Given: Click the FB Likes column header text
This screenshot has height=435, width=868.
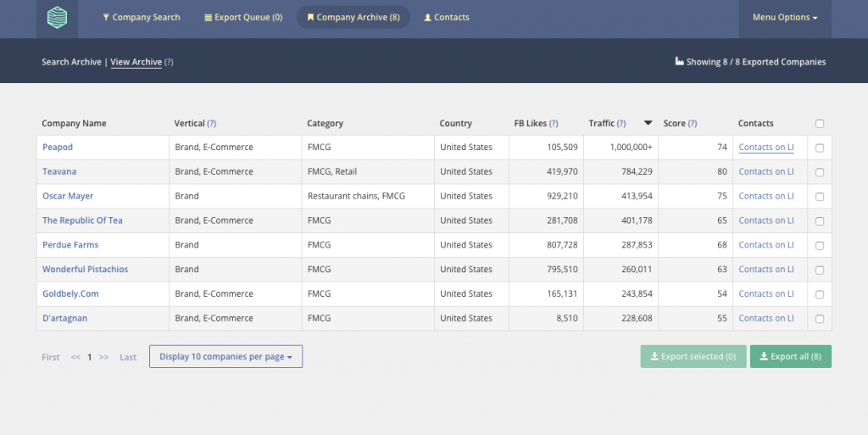Looking at the screenshot, I should click(531, 124).
